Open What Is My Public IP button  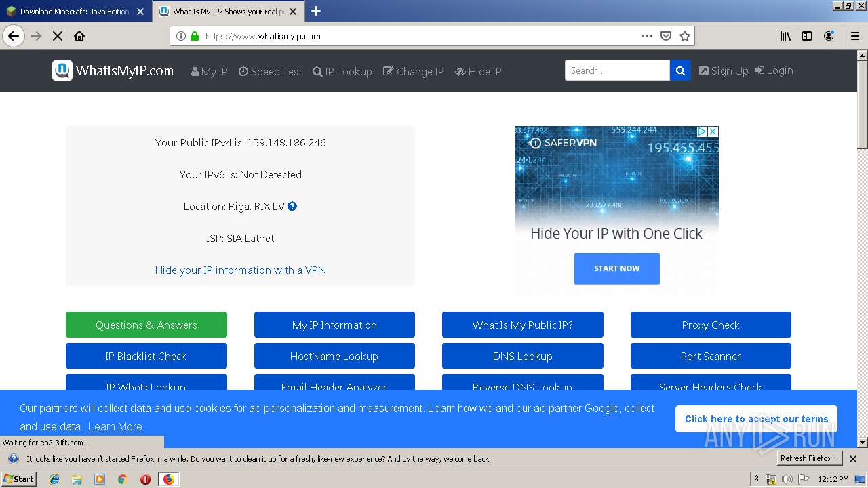(523, 325)
